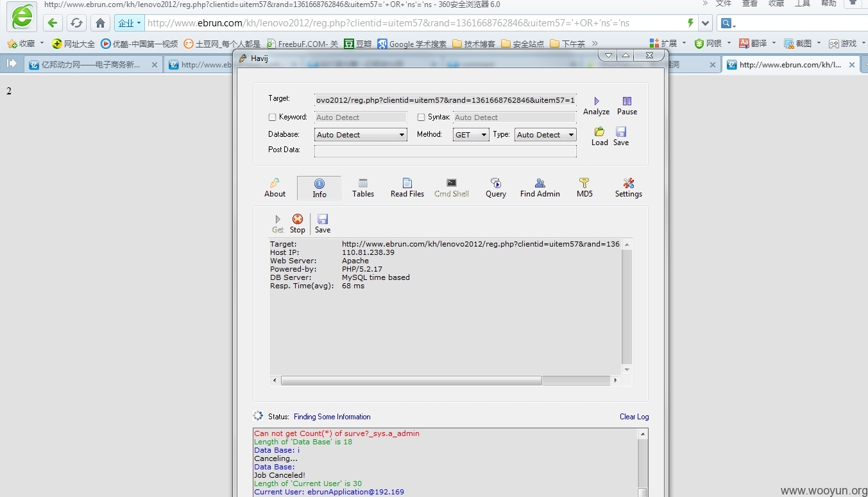The image size is (868, 497).
Task: Click the Info panel horizontal scrollbar
Action: click(411, 380)
